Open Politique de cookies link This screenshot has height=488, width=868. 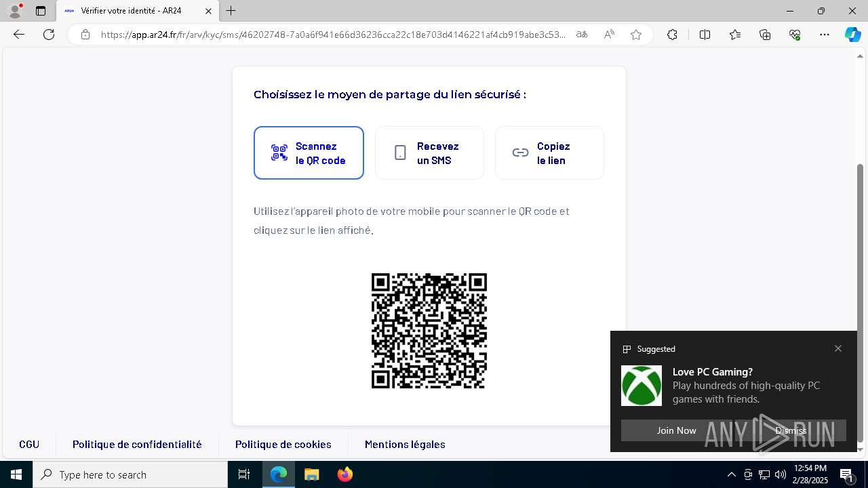tap(283, 445)
